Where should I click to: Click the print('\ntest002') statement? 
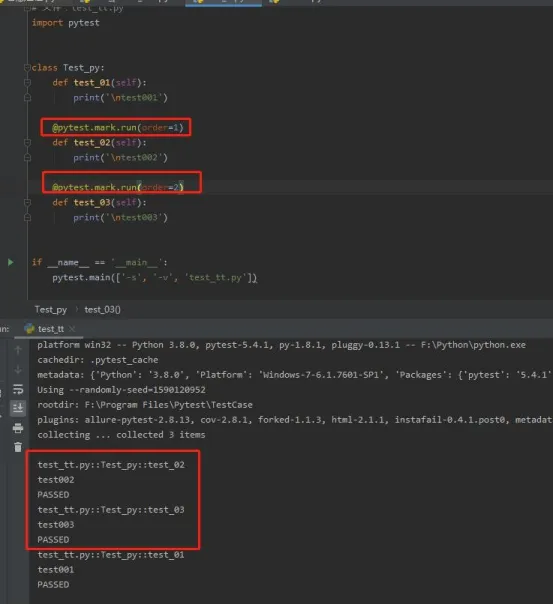(x=120, y=158)
